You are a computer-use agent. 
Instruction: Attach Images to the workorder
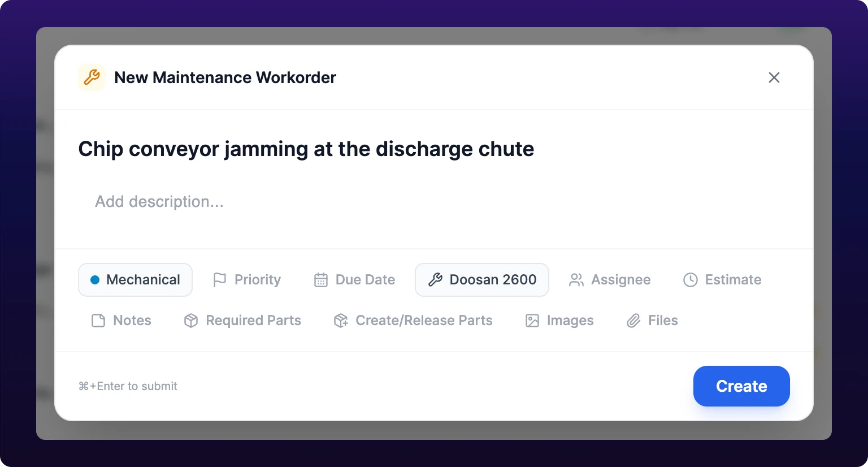tap(559, 321)
